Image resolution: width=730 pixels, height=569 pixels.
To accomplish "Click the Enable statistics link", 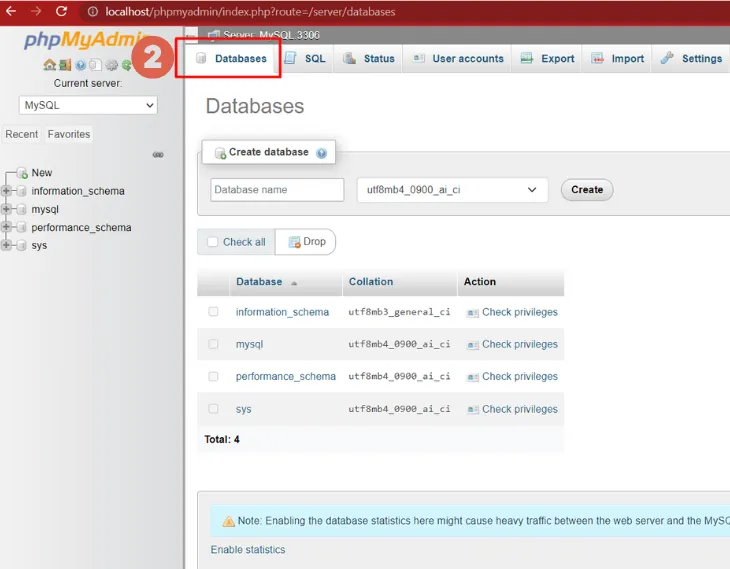I will pos(248,550).
